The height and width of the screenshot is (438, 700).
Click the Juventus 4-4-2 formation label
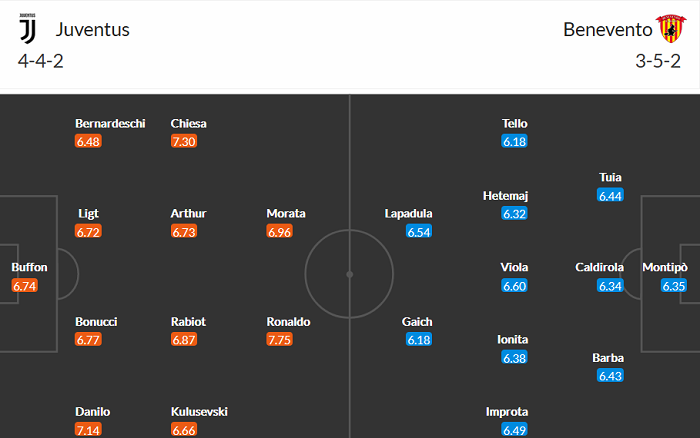click(x=42, y=61)
